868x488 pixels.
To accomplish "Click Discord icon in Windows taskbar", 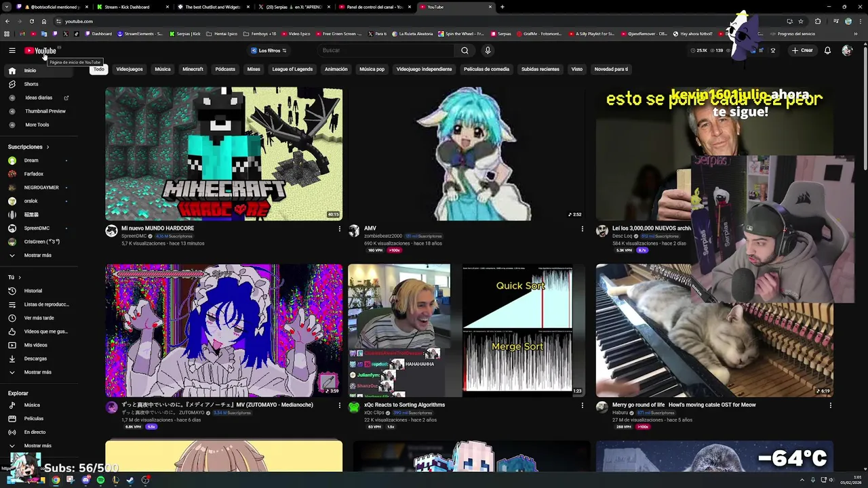I will (x=85, y=480).
